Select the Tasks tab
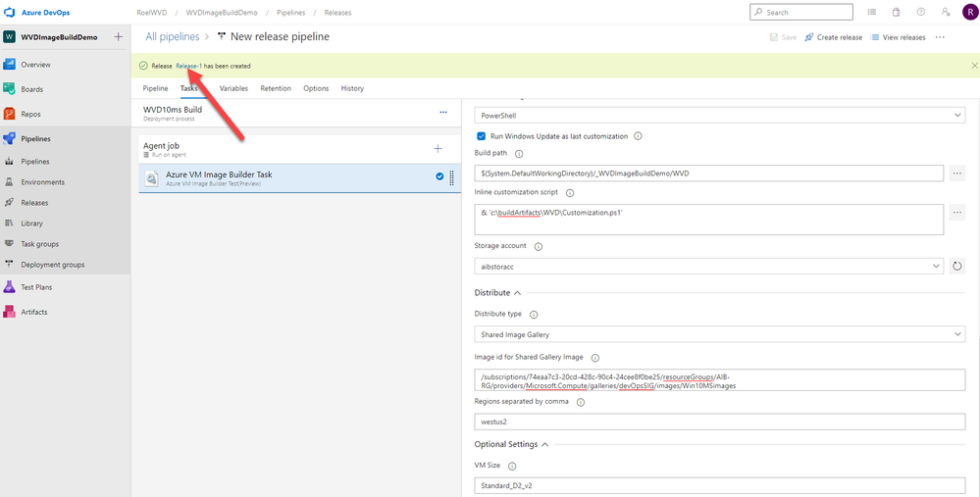The height and width of the screenshot is (497, 980). pos(188,88)
